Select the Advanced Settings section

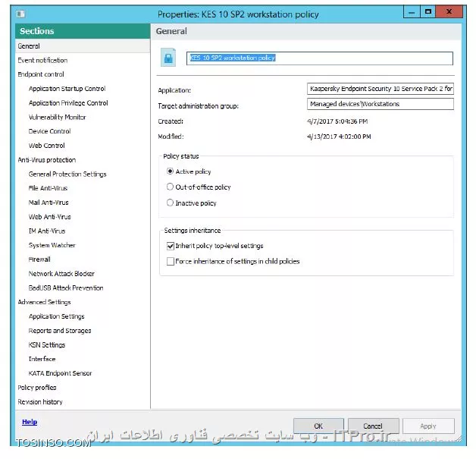click(44, 302)
